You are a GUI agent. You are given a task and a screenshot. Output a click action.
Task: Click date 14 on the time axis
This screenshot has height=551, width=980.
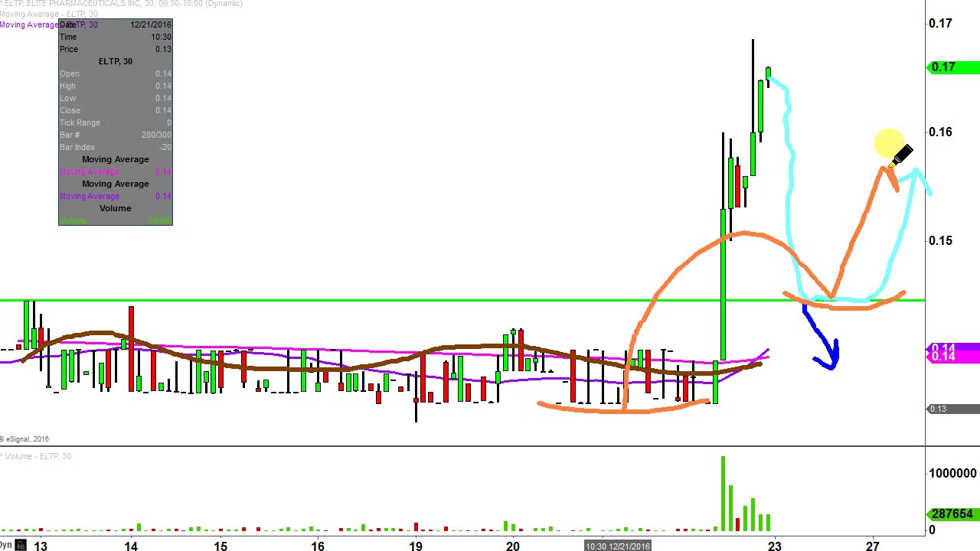pyautogui.click(x=131, y=546)
